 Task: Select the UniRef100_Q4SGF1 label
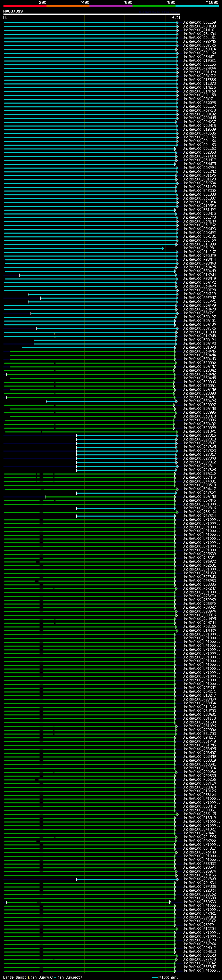tap(199, 558)
